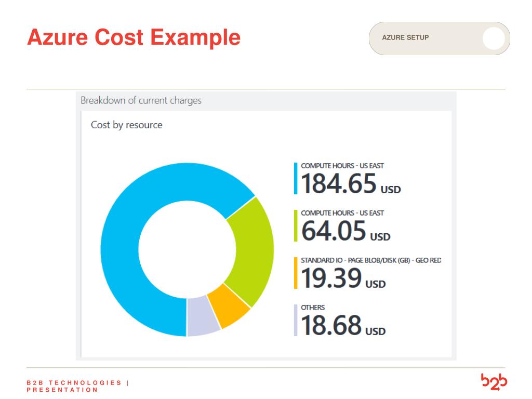
Task: Click the 'Cost by resource' heading
Action: [x=127, y=125]
